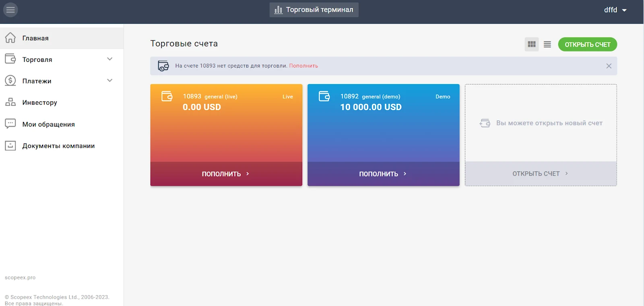Open the Инвестору menu item
The height and width of the screenshot is (306, 644).
(62, 103)
